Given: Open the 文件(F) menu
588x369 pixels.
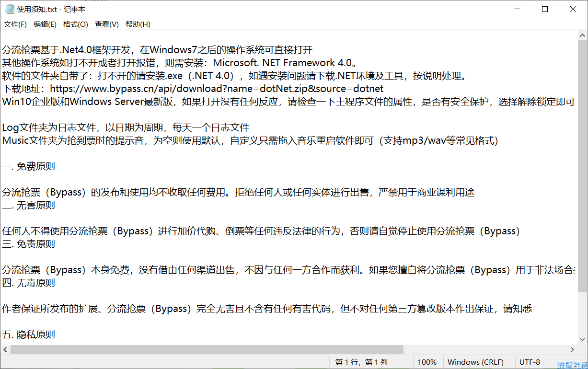Looking at the screenshot, I should point(15,24).
